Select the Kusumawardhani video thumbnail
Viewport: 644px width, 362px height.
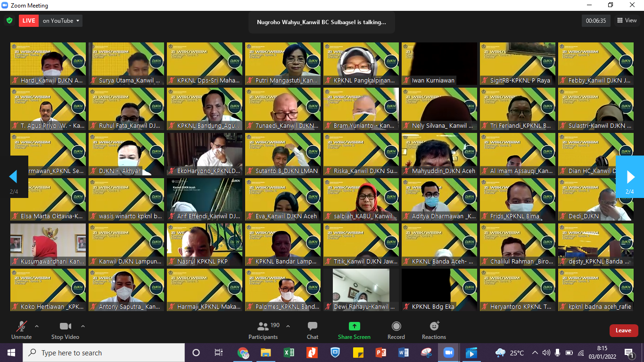(48, 244)
